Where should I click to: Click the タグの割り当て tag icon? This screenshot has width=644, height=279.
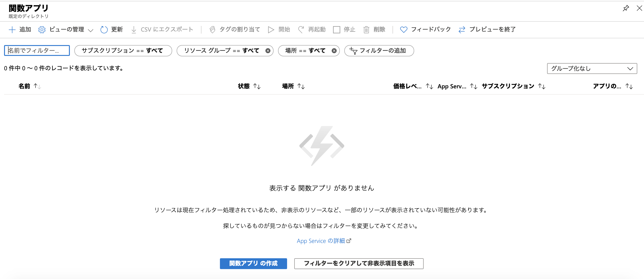(x=212, y=30)
